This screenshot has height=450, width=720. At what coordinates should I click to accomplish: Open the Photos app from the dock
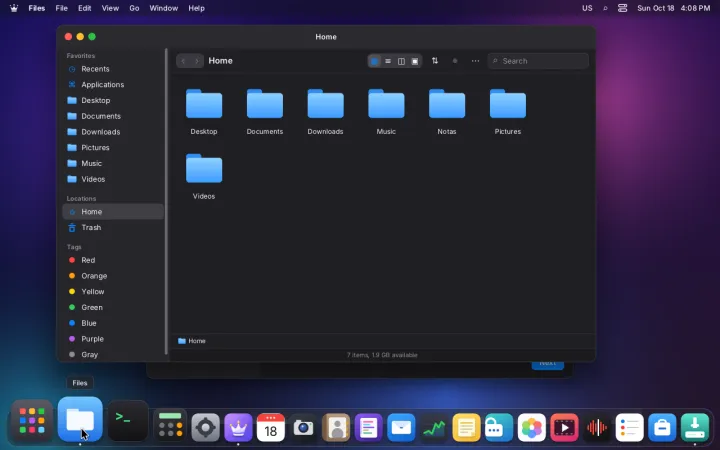[532, 428]
